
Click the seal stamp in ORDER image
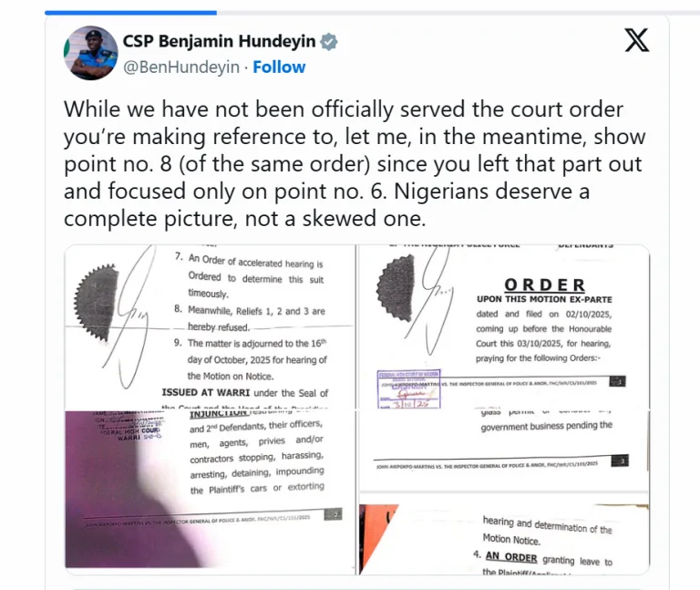click(x=396, y=287)
